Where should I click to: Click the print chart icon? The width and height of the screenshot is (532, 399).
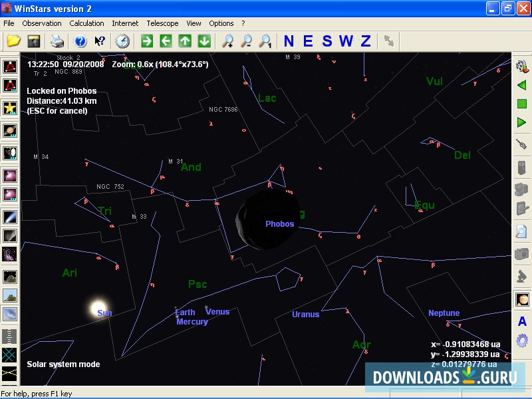[57, 41]
